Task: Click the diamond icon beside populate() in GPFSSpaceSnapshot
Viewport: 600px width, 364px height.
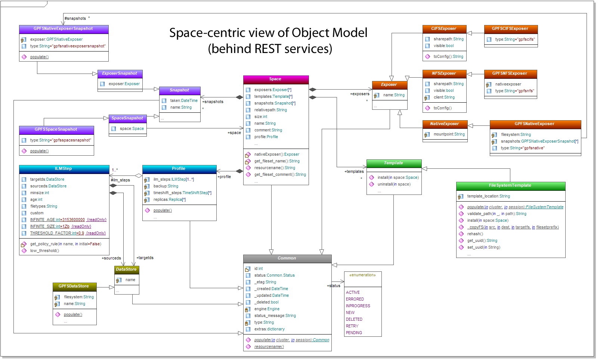Action: (x=24, y=151)
